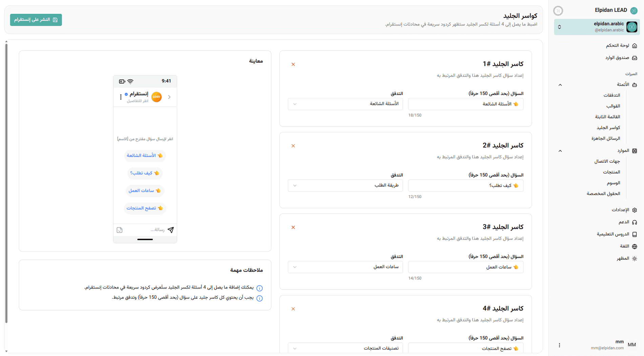Click the orange LOGO avatar in preview
Screen dimensions: 644x356
[156, 97]
